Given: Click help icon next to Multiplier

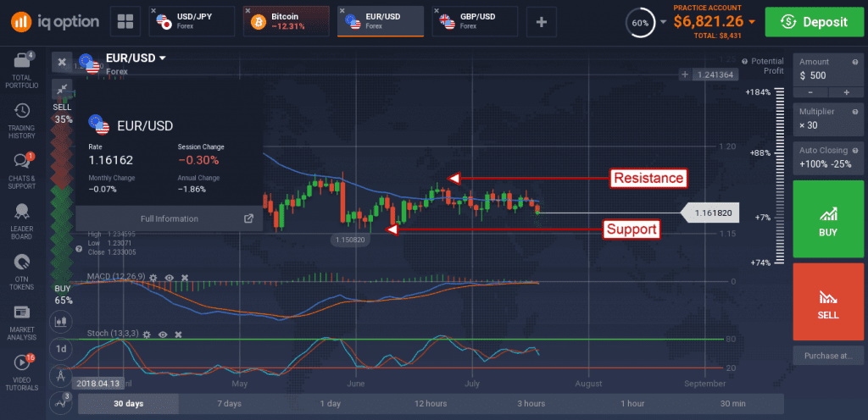Looking at the screenshot, I should [855, 111].
